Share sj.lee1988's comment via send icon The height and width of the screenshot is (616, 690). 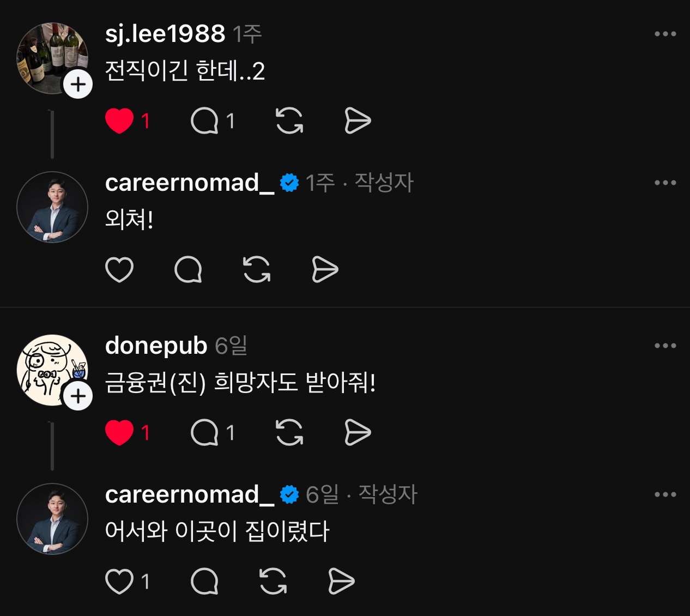tap(358, 121)
